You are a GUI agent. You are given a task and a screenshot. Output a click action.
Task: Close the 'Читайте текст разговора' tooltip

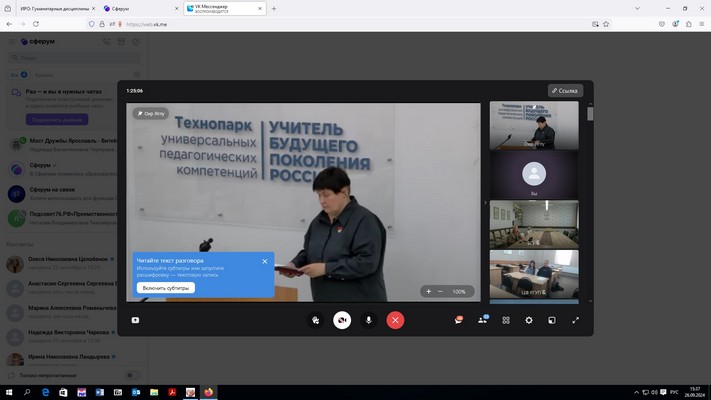coord(265,261)
